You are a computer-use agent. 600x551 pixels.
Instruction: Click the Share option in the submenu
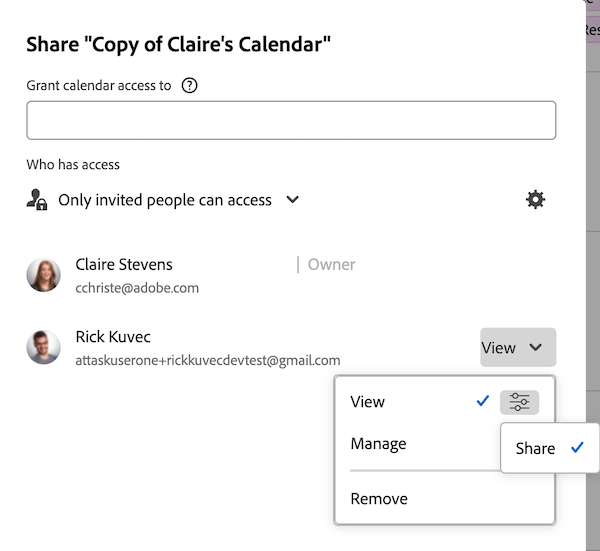[x=535, y=448]
